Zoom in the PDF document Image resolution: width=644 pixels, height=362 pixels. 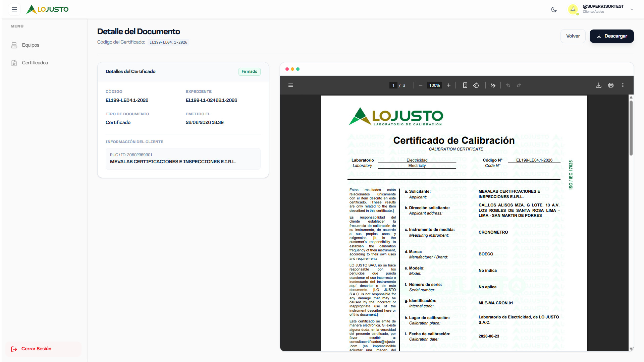449,85
